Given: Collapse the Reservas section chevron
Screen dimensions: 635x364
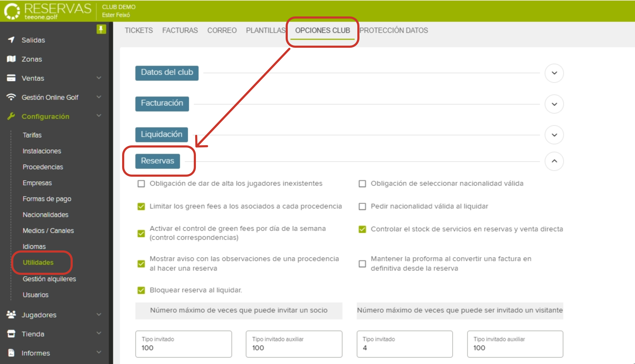Looking at the screenshot, I should pos(554,161).
